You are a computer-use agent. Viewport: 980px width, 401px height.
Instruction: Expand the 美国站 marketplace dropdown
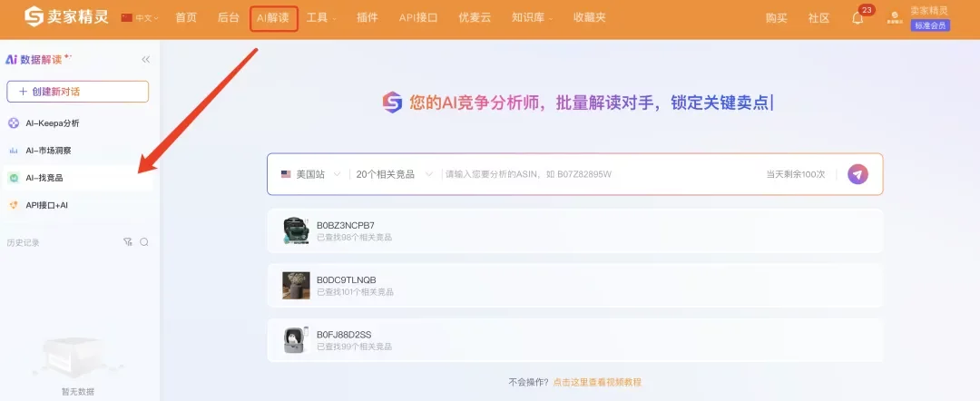310,174
